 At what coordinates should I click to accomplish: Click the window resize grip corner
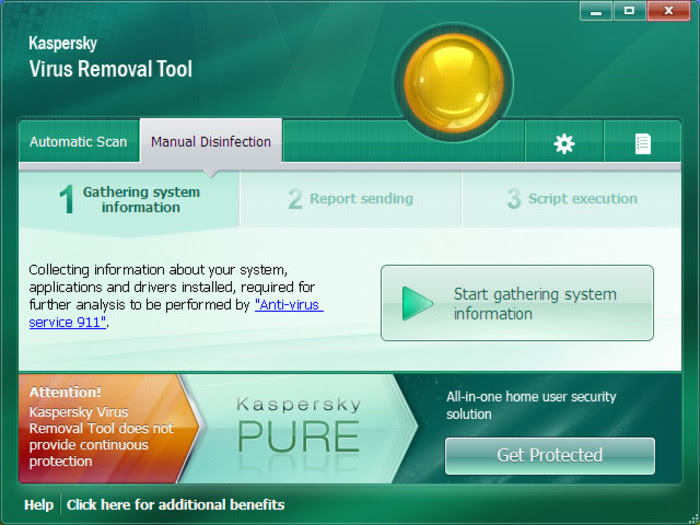pyautogui.click(x=693, y=519)
